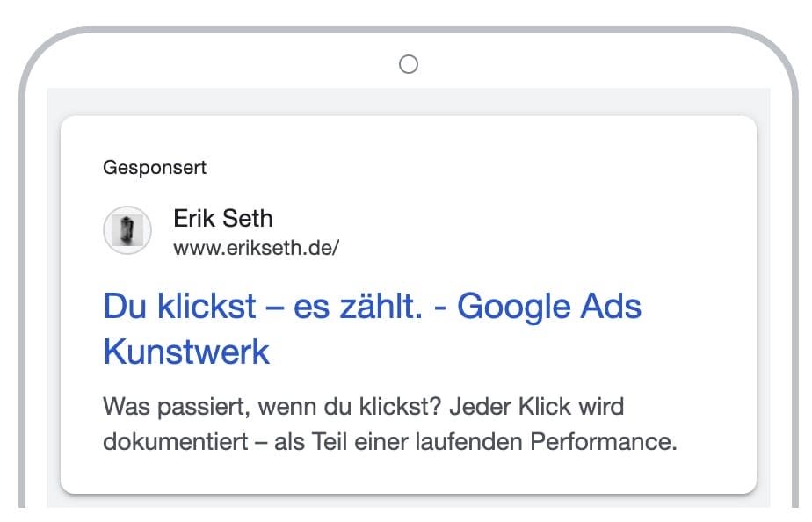Click the Erik Seth favicon icon
The width and height of the screenshot is (812, 522).
[127, 230]
